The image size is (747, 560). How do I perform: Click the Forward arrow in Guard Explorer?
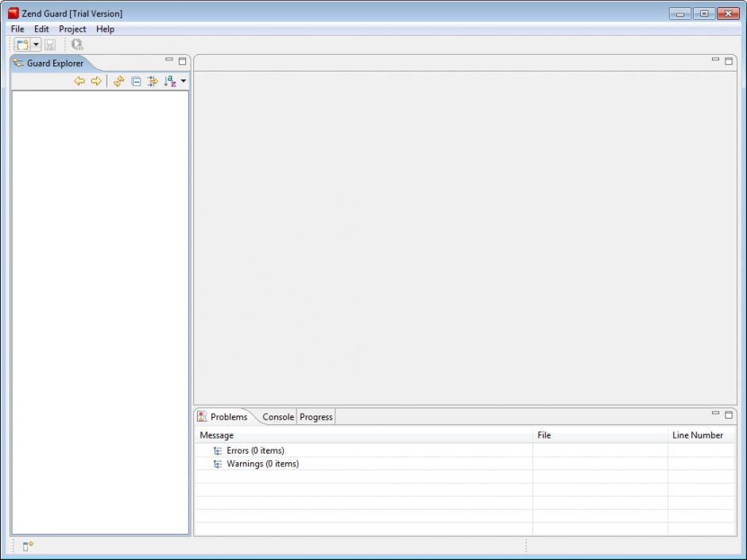[96, 81]
